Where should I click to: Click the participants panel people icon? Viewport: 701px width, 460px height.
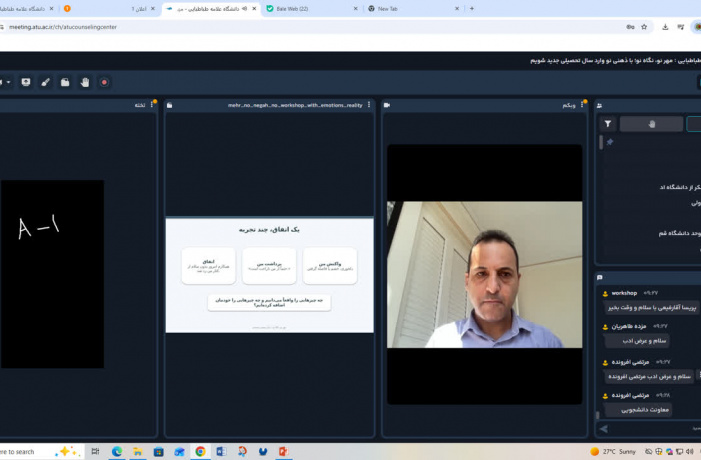[x=600, y=106]
